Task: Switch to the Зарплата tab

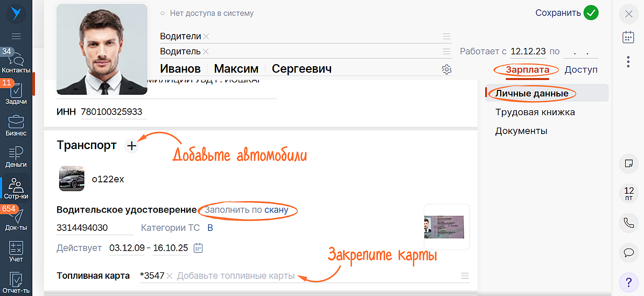Action: tap(527, 70)
